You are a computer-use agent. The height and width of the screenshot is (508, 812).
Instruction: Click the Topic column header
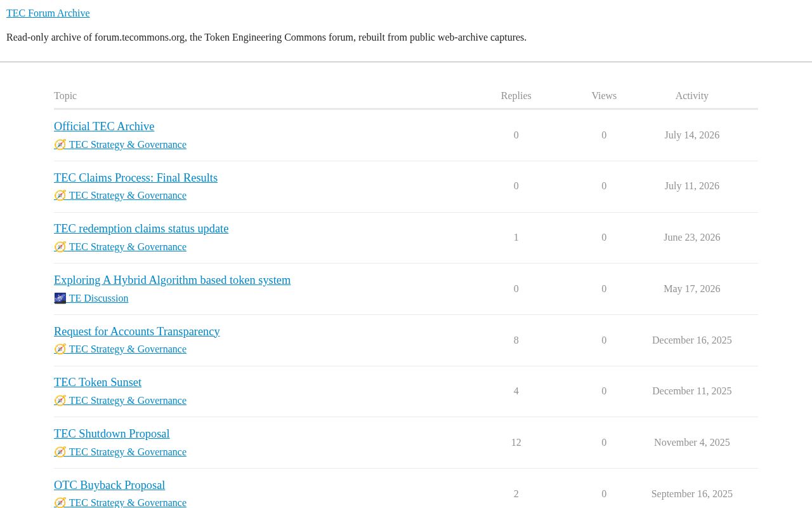click(65, 96)
